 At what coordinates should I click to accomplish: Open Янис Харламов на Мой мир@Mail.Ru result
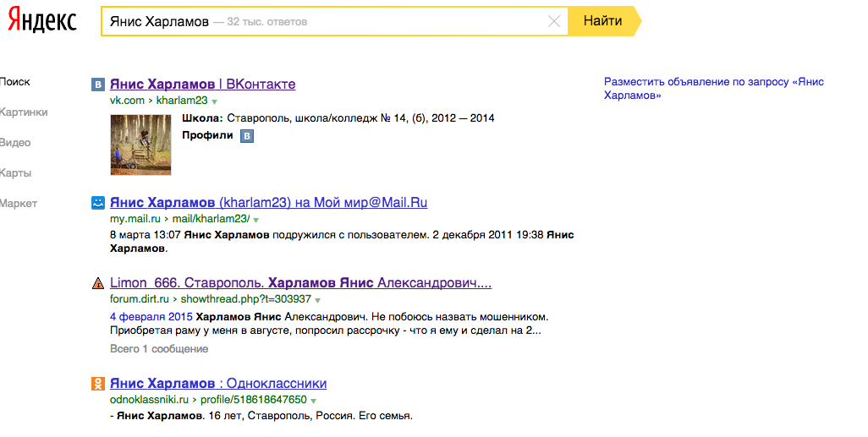268,203
